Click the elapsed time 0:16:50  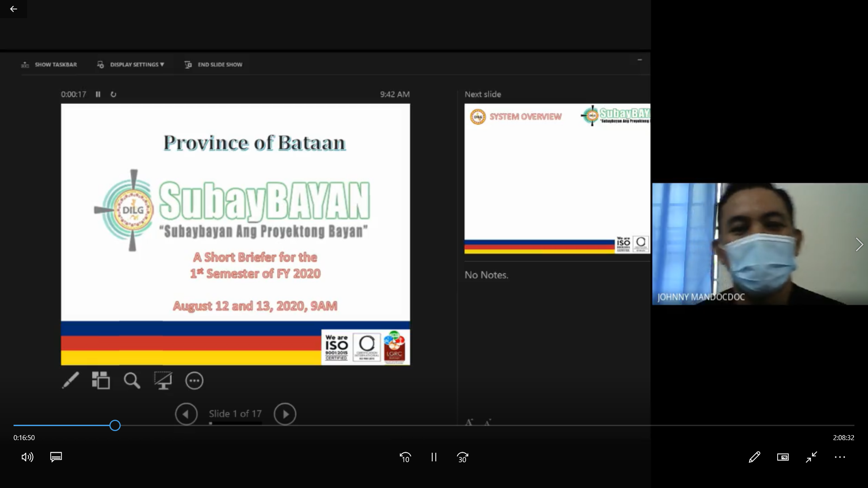click(x=24, y=437)
